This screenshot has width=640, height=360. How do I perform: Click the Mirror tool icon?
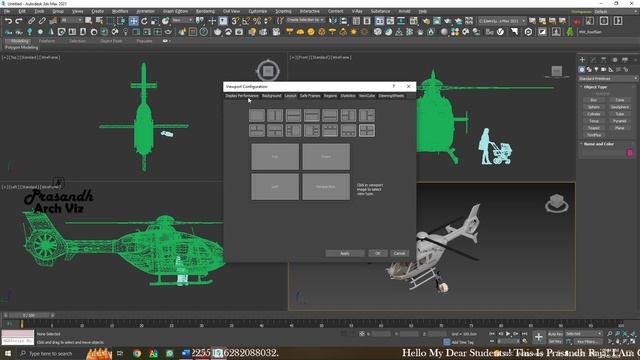333,21
